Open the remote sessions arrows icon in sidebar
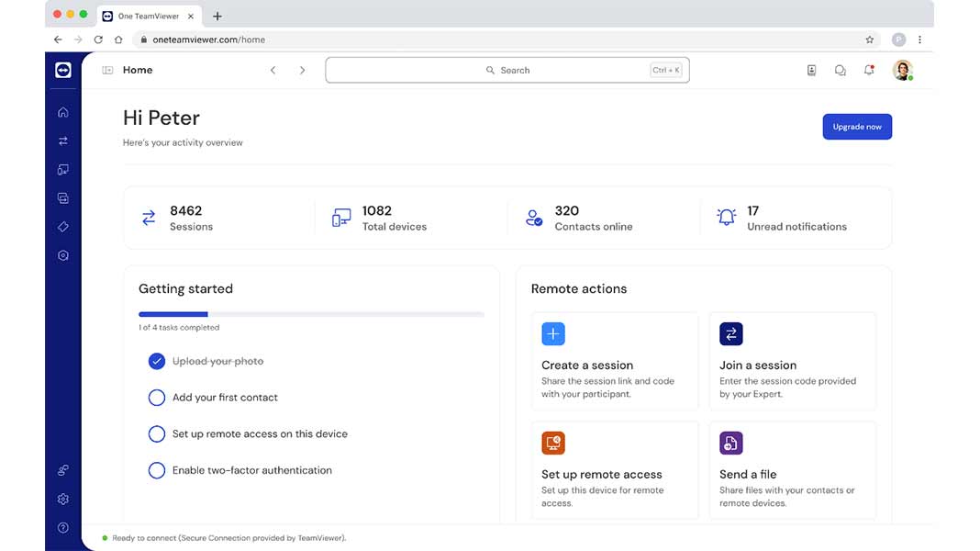This screenshot has height=551, width=980. click(x=63, y=141)
